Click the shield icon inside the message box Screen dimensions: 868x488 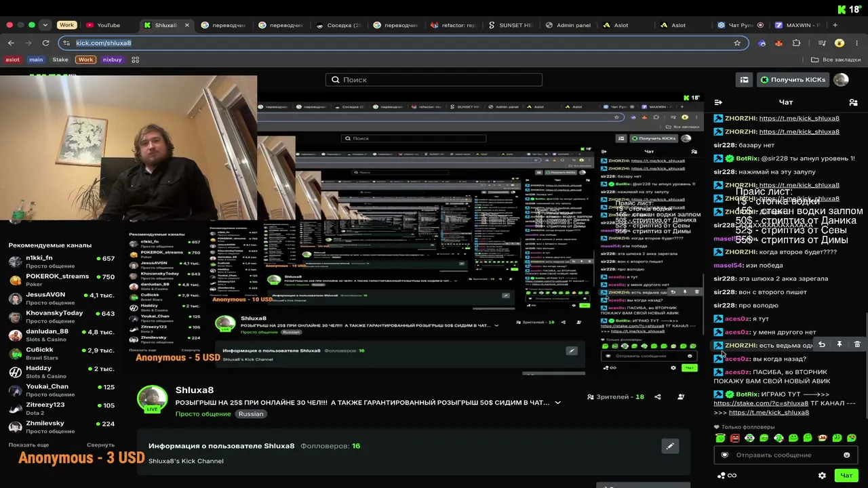[724, 455]
